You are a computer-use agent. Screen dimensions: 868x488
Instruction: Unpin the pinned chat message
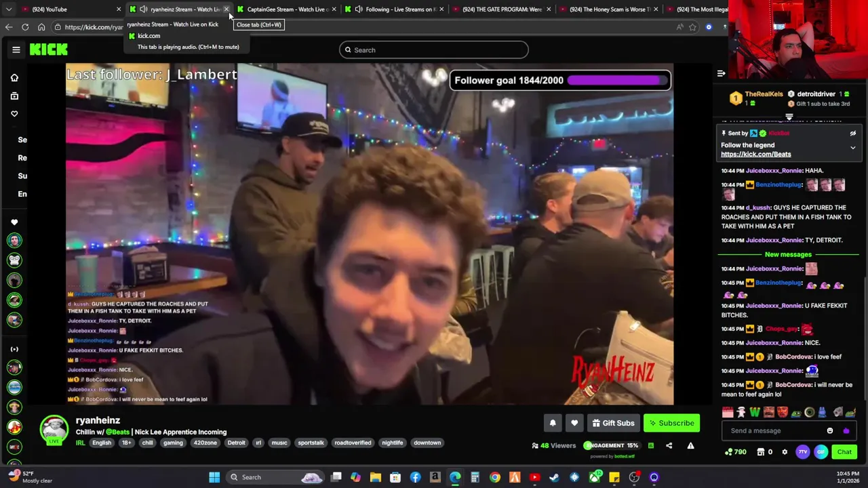[853, 134]
